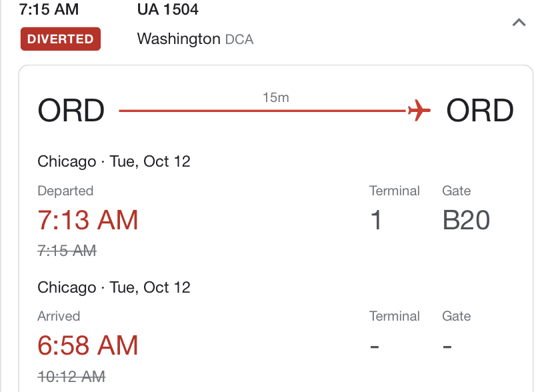The image size is (552, 392).
Task: Select the UA 1504 flight number
Action: (167, 9)
